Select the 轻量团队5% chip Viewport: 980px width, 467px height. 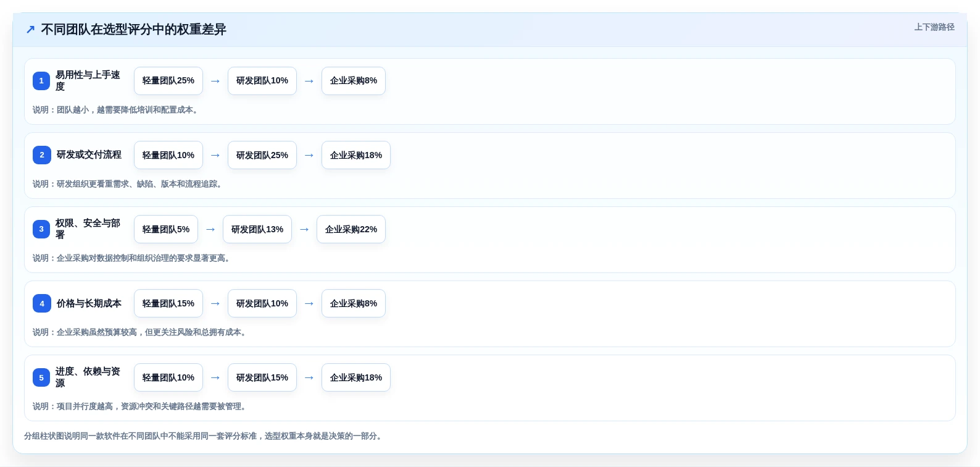point(166,229)
